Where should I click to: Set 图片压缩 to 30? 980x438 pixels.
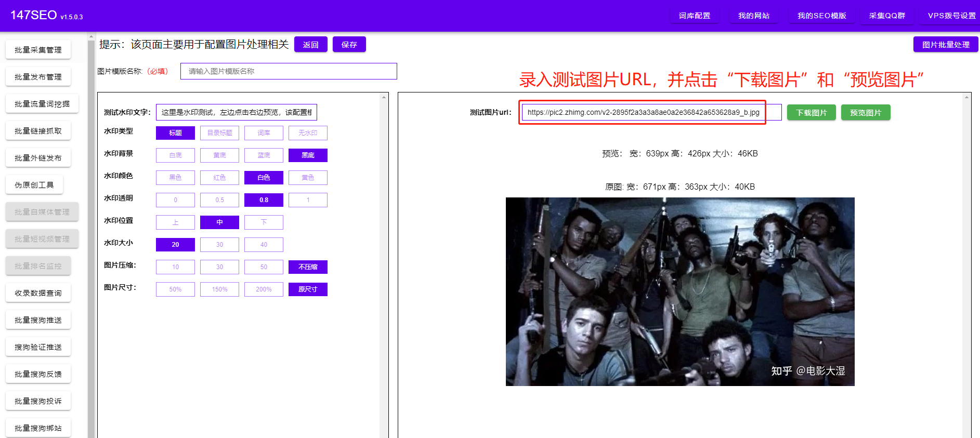(x=219, y=267)
